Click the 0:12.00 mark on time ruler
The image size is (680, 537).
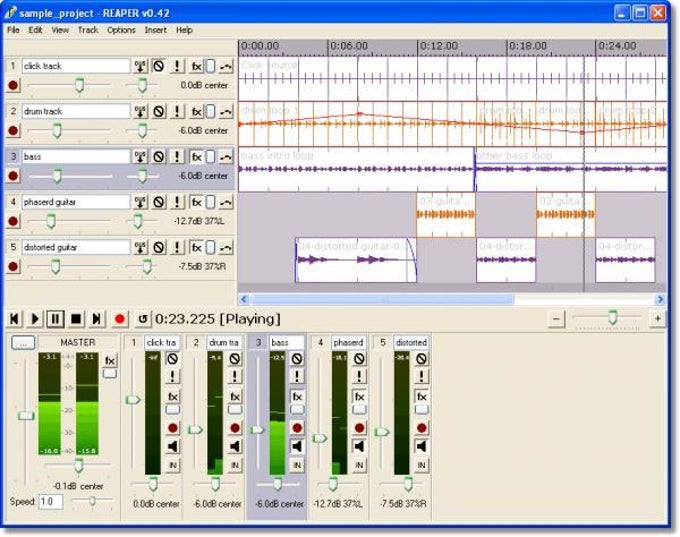(x=438, y=46)
